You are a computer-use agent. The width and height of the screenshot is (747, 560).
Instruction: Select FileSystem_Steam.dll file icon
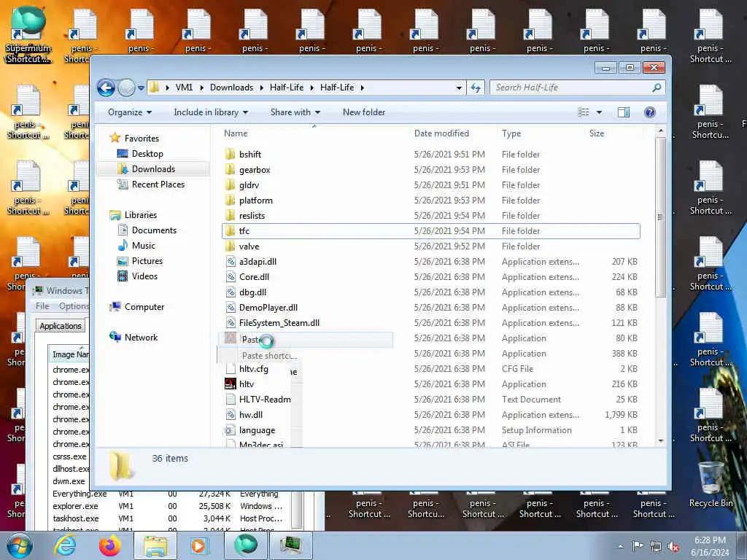pyautogui.click(x=231, y=323)
